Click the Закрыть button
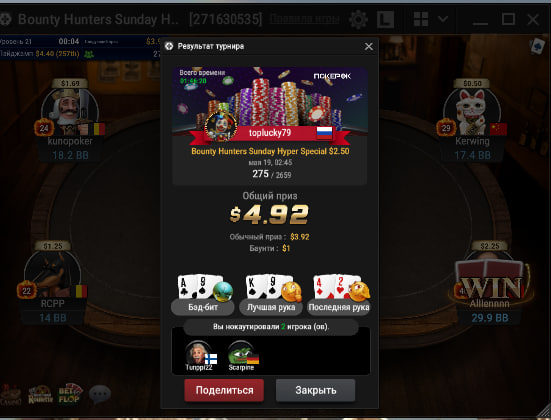Viewport: 551px width, 420px height. [x=316, y=390]
